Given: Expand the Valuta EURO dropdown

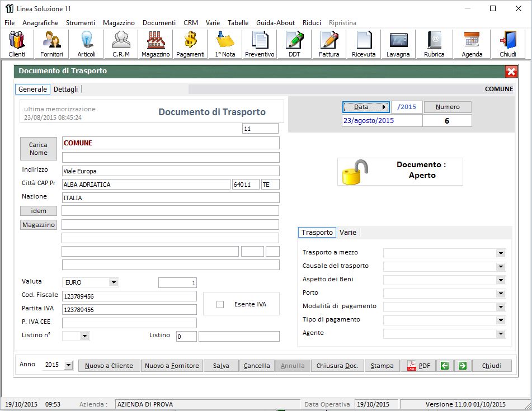Looking at the screenshot, I should (x=114, y=282).
